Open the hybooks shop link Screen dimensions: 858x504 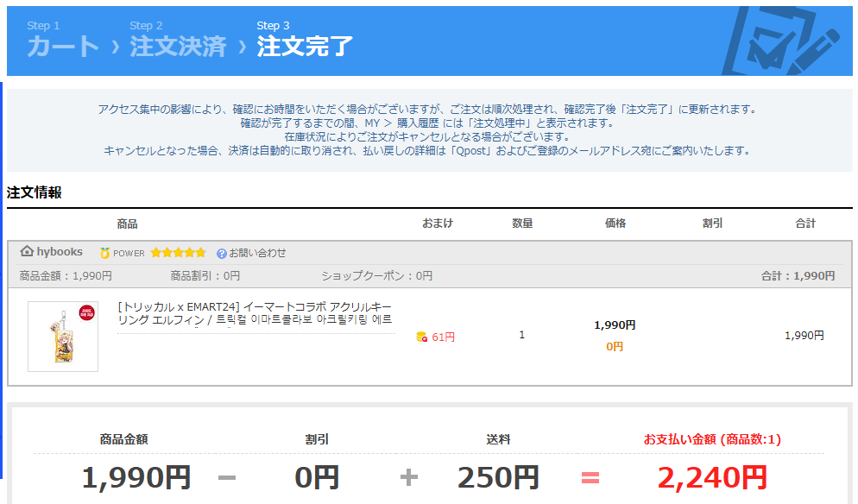click(60, 252)
